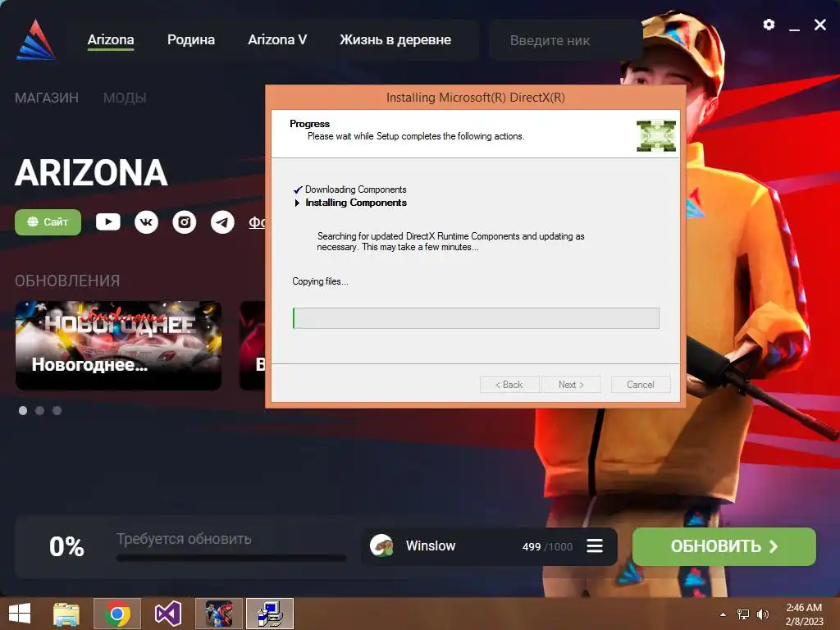Select the first updates carousel dot
This screenshot has height=630, width=840.
point(23,410)
